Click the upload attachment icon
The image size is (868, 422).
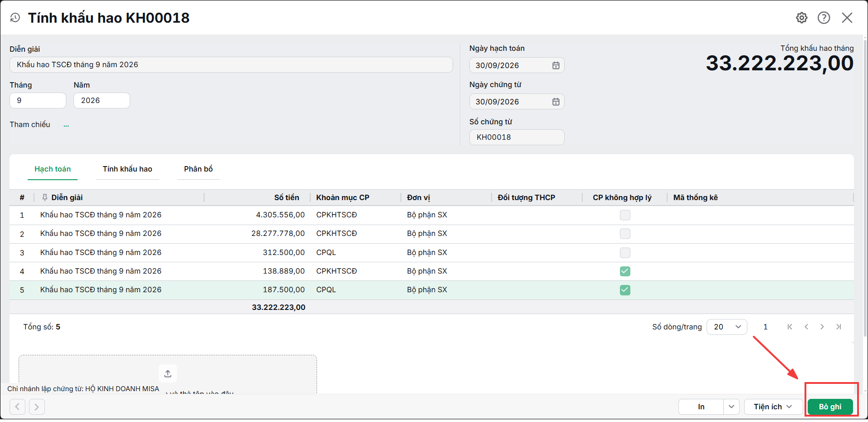[168, 373]
